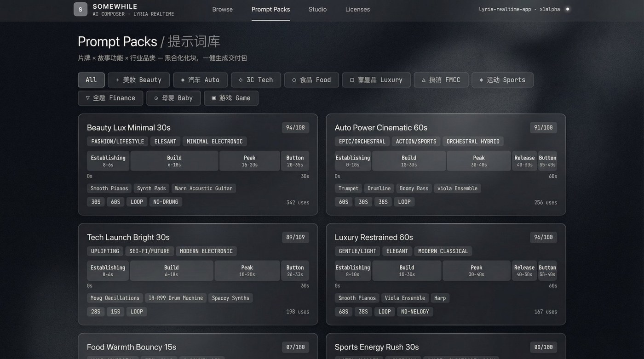
Task: Select the All category filter
Action: click(x=91, y=80)
